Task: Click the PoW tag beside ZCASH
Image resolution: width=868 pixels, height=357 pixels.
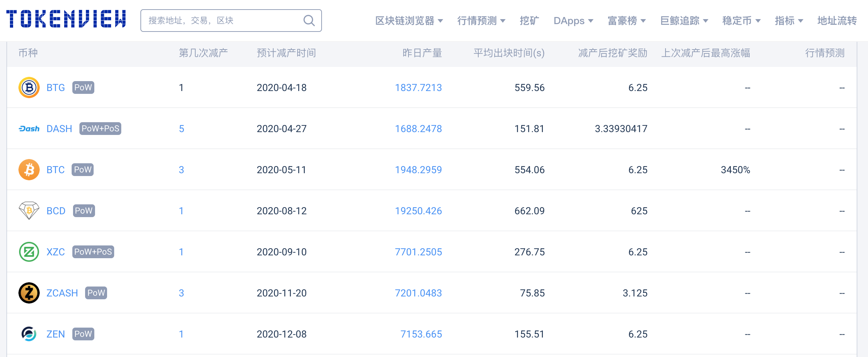Action: tap(96, 293)
